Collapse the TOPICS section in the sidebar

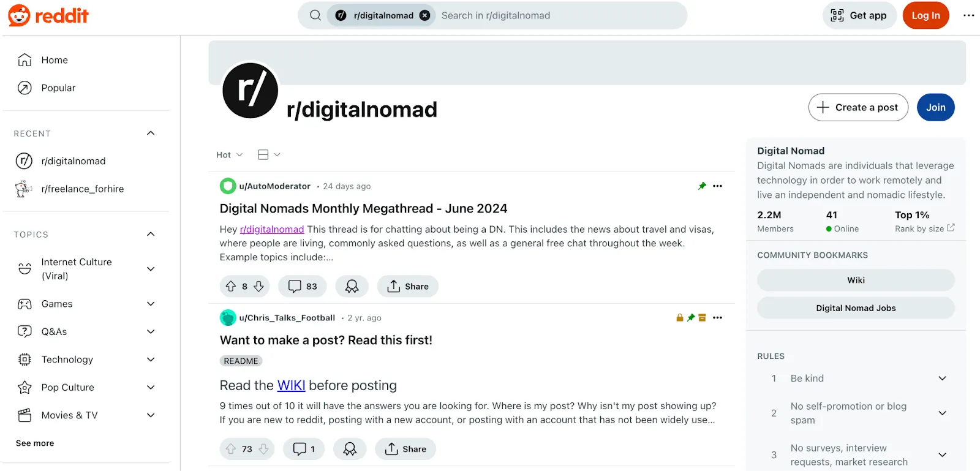[x=151, y=235]
